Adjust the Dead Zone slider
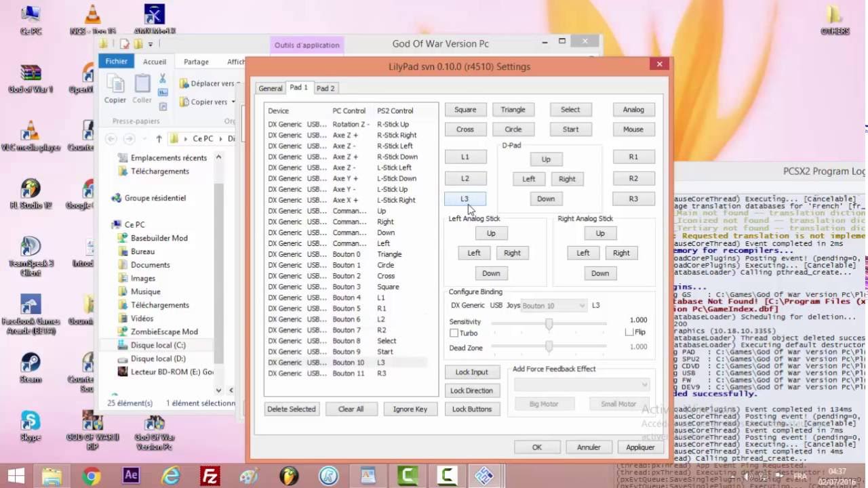This screenshot has width=868, height=488. pyautogui.click(x=549, y=346)
